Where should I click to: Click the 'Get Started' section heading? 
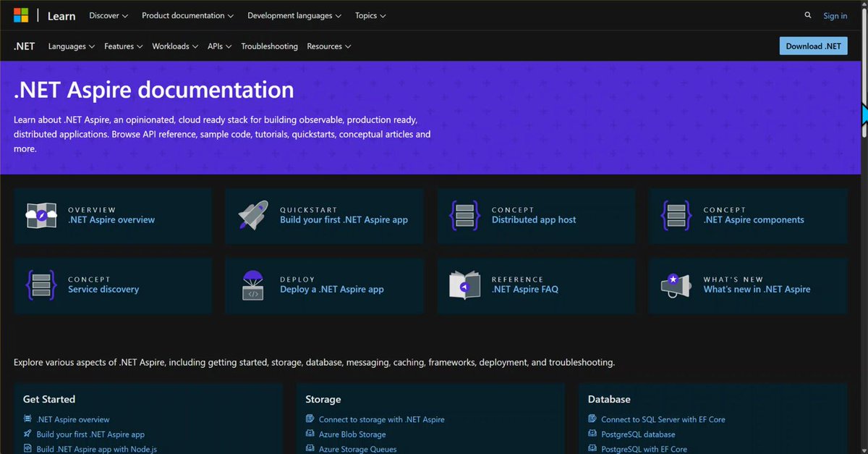[49, 399]
